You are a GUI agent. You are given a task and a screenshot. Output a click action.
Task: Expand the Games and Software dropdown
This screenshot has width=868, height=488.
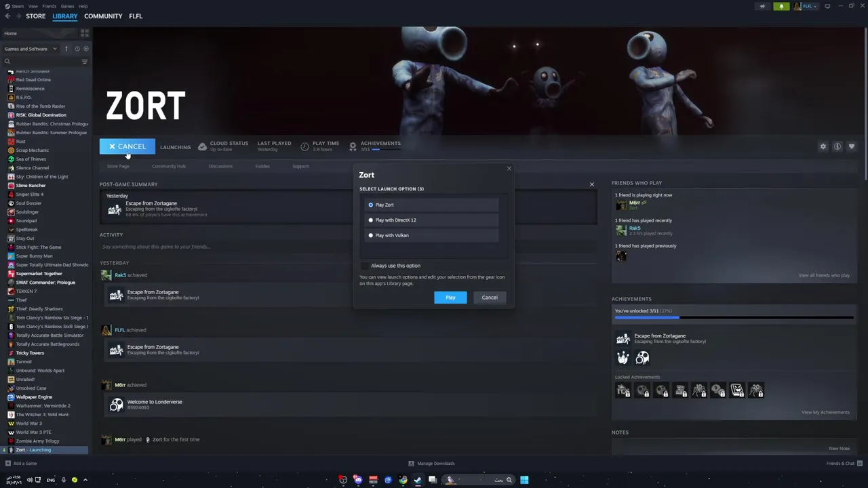coord(31,49)
